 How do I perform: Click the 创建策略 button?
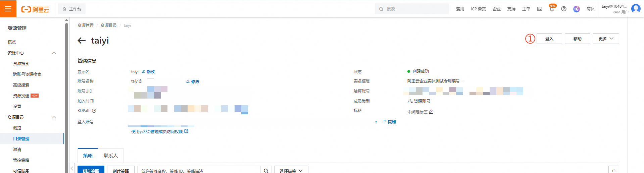pyautogui.click(x=121, y=170)
